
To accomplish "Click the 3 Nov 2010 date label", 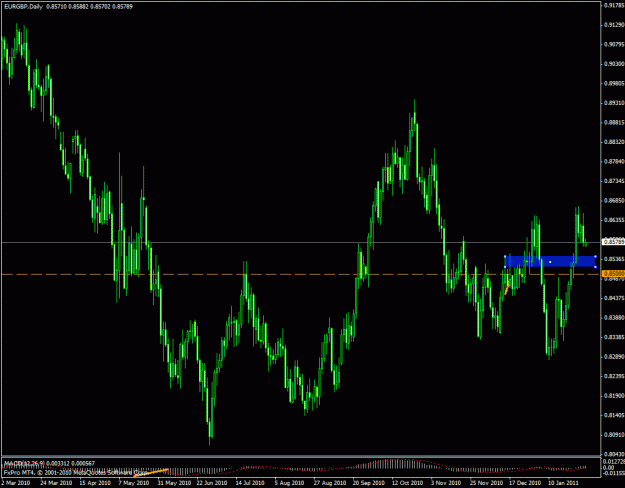I will pyautogui.click(x=446, y=483).
